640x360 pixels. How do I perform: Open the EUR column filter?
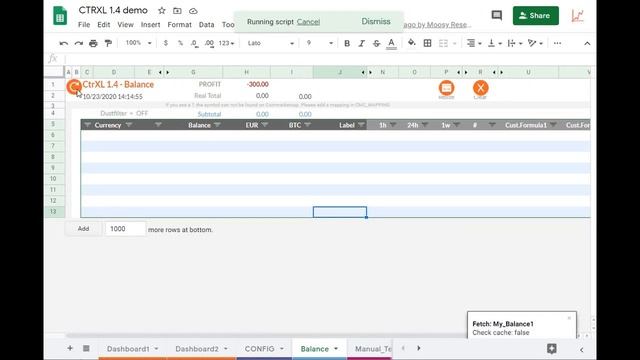pos(264,125)
